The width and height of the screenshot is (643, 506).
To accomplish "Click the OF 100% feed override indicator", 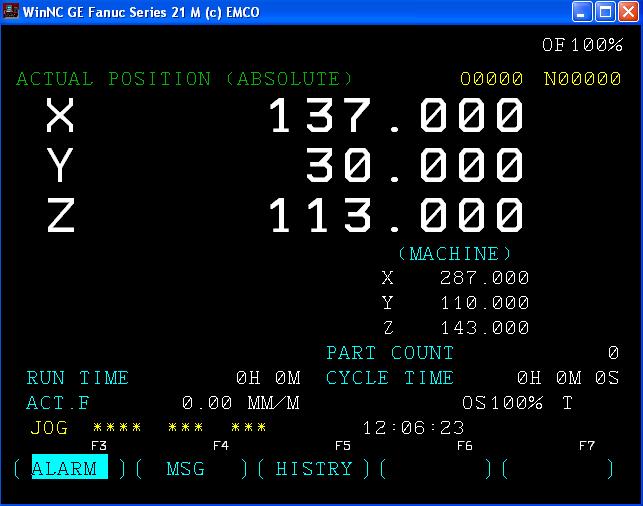I will coord(582,45).
